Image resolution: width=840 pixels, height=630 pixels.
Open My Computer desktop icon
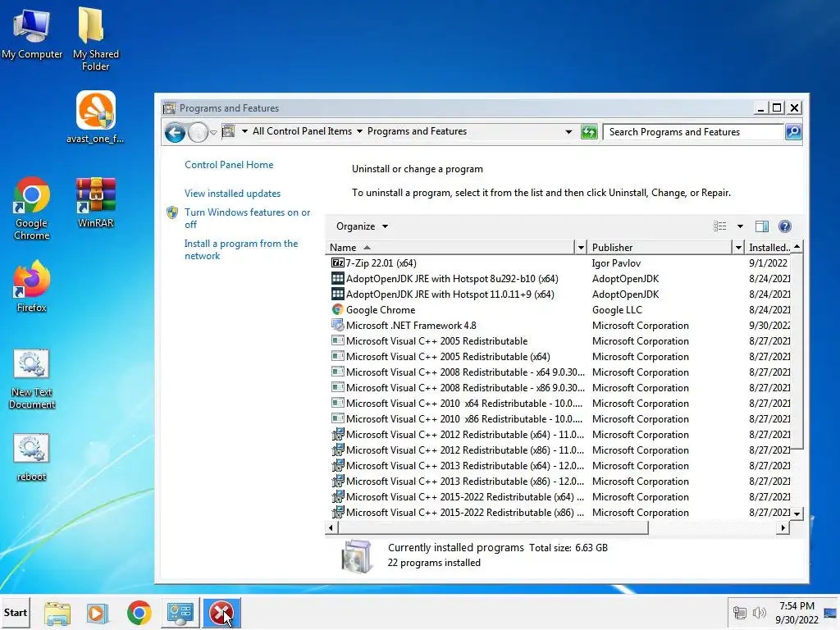[32, 34]
